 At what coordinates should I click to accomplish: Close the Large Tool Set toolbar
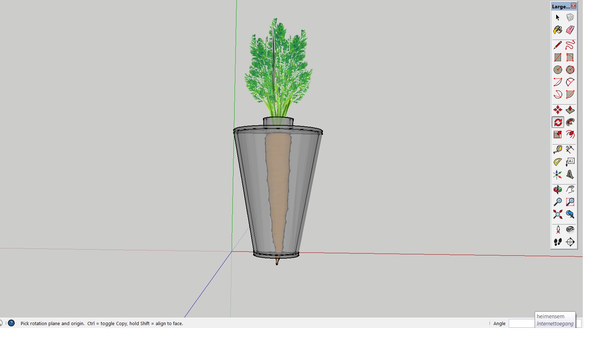click(x=574, y=6)
